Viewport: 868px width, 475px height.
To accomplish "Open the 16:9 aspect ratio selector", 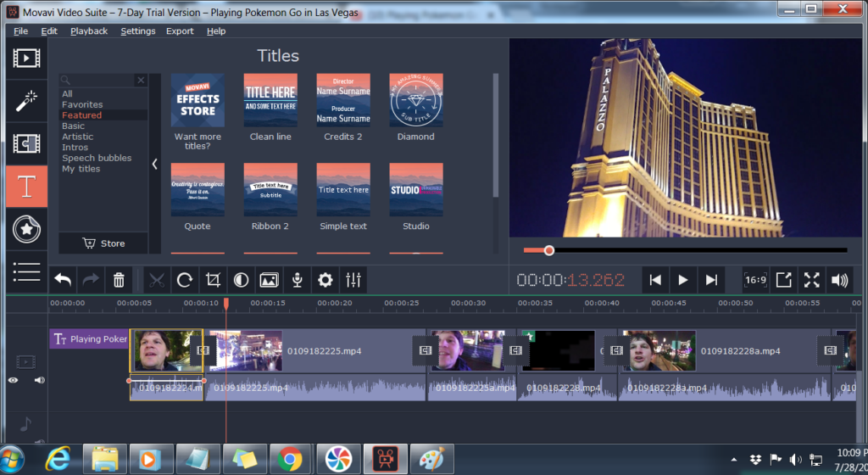I will pyautogui.click(x=755, y=280).
